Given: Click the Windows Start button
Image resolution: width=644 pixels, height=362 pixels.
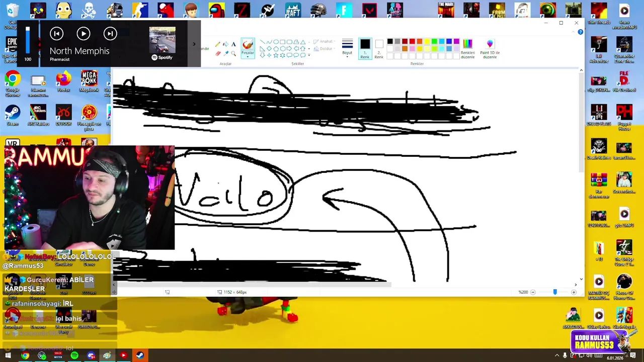Looking at the screenshot, I should coord(8,355).
